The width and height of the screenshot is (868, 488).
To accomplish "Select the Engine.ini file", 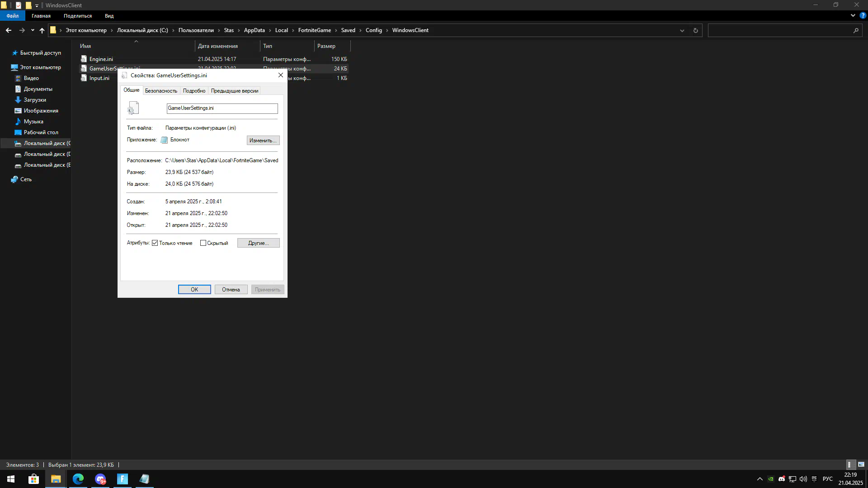I will [101, 59].
